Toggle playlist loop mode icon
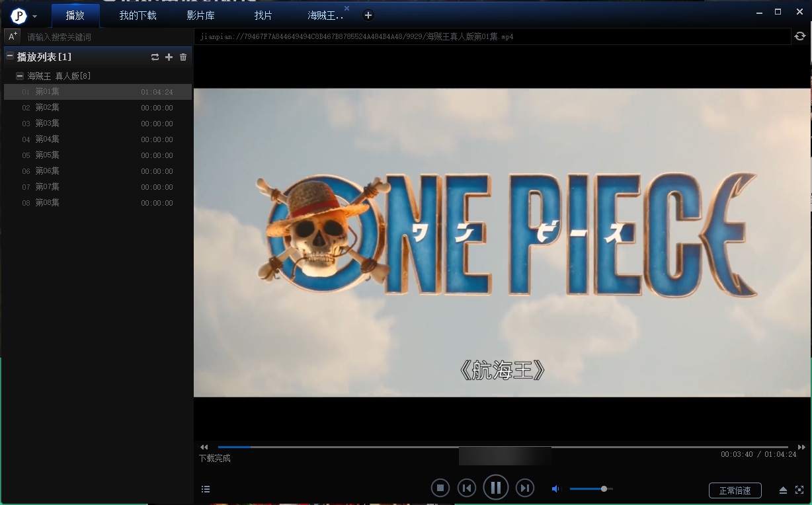The height and width of the screenshot is (505, 812). tap(155, 58)
